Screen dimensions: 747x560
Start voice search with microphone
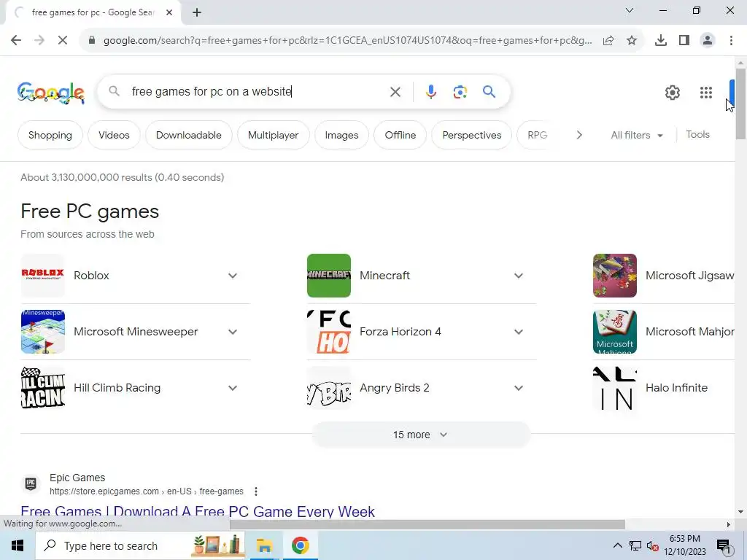point(430,91)
